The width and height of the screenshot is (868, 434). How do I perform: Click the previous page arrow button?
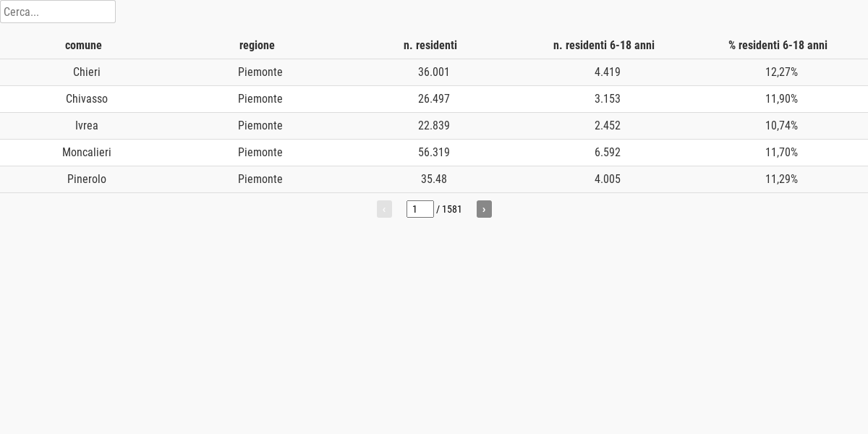pos(384,209)
